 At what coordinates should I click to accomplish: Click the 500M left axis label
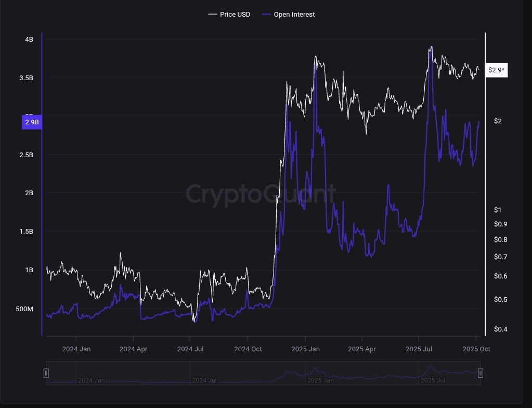point(24,309)
